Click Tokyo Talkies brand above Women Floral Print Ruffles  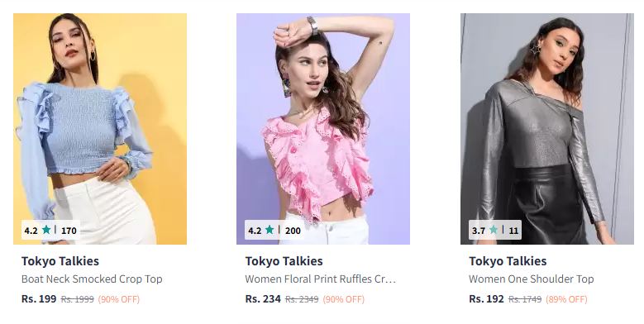284,261
